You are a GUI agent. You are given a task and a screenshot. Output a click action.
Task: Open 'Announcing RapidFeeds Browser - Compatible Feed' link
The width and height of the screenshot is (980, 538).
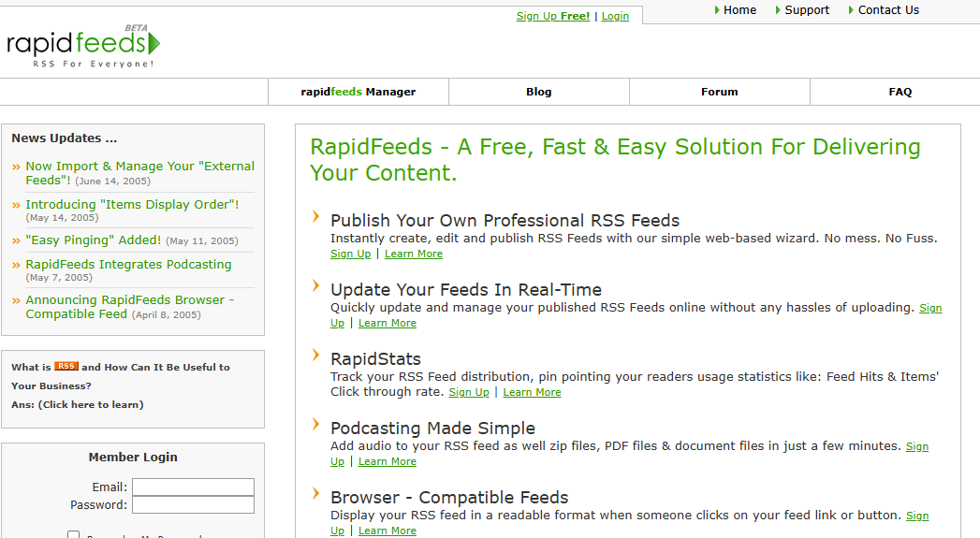[x=129, y=307]
